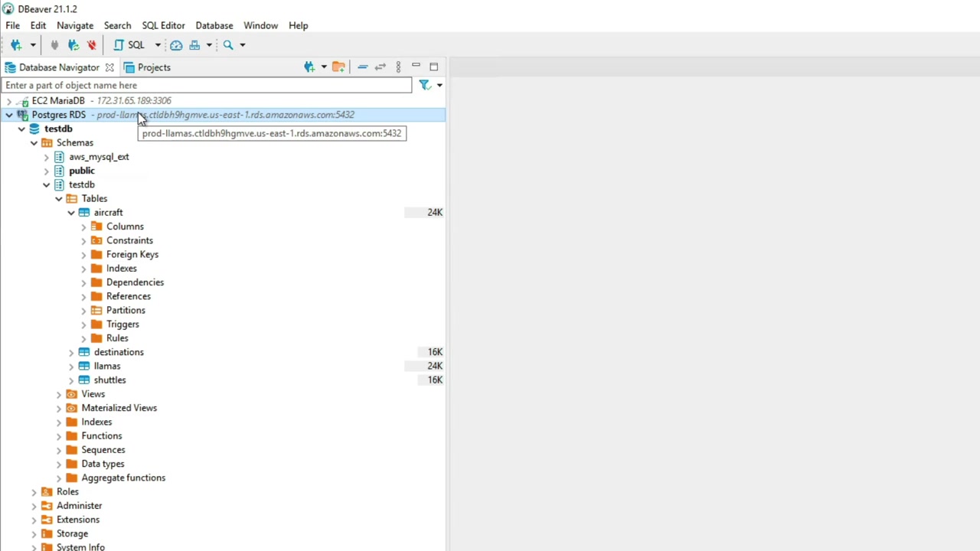The width and height of the screenshot is (980, 551).
Task: Click the red Disconnect plug icon
Action: [92, 45]
